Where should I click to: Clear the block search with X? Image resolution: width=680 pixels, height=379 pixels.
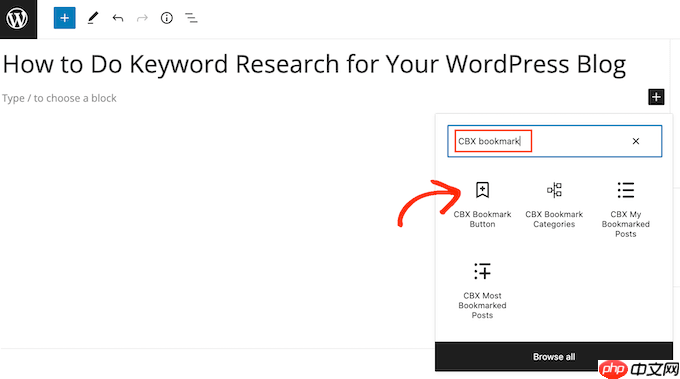pos(636,141)
